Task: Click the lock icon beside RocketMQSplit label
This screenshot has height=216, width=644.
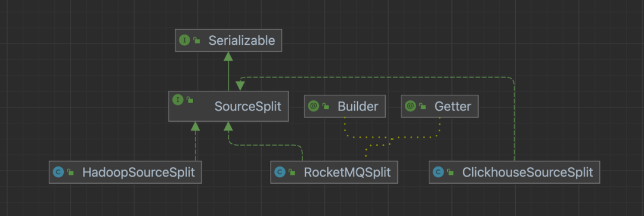Action: (292, 172)
